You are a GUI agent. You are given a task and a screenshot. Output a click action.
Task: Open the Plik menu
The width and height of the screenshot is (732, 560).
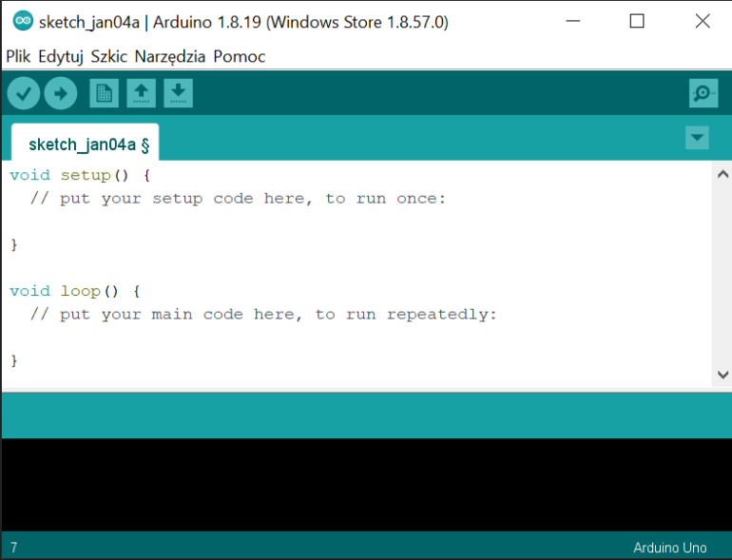(x=18, y=57)
